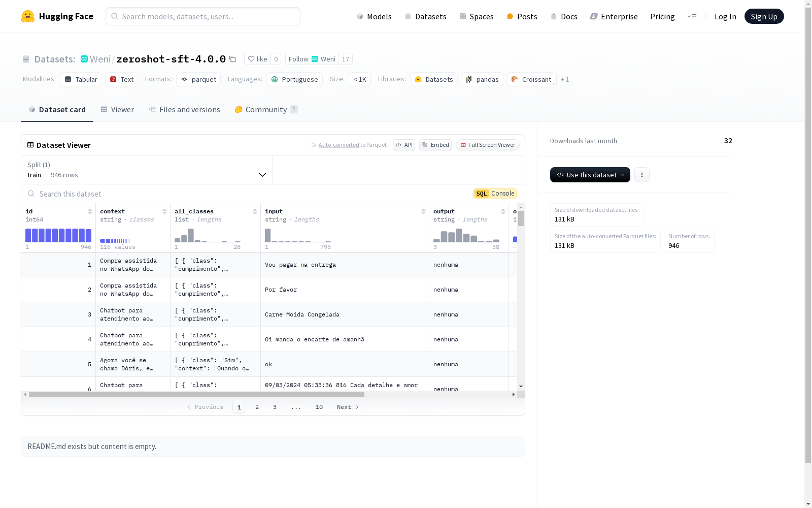Open the Enterprise menu item
Viewport: 812px width, 508px height.
coord(614,16)
